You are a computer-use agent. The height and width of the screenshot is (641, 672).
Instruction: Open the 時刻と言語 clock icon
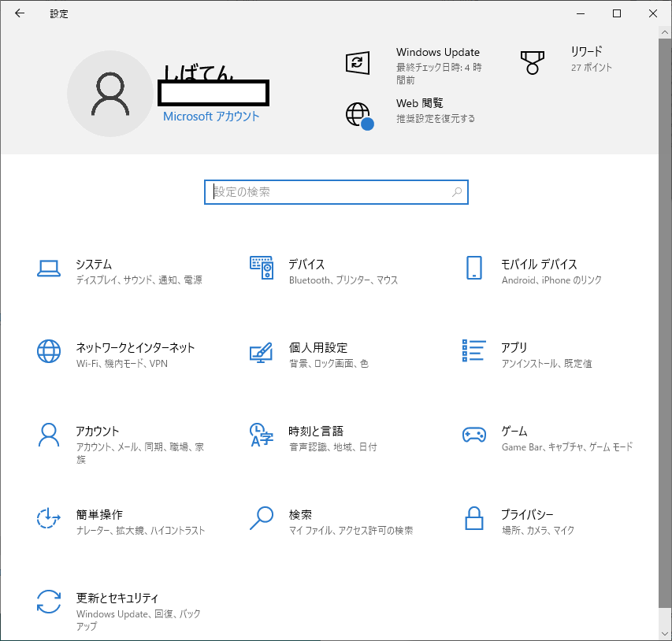point(262,435)
